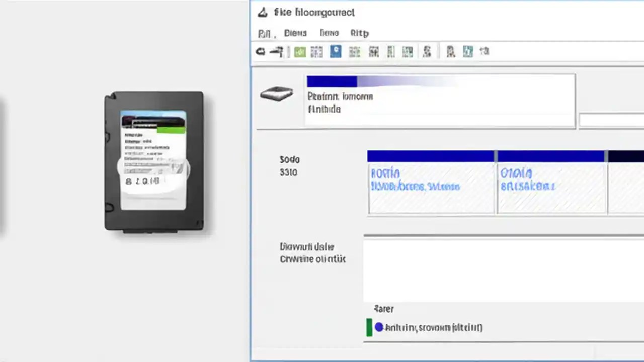
Task: Click the rightmost toolbar icon
Action: pos(484,51)
